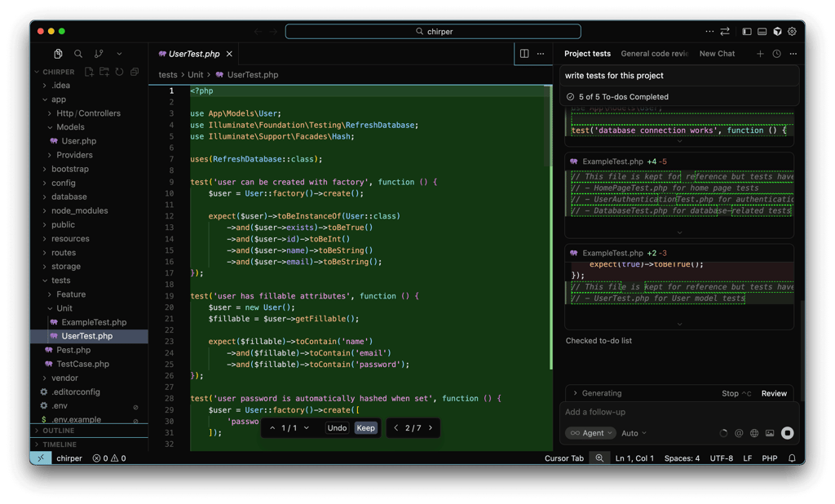Toggle the primary sidebar layout icon
835x504 pixels.
pos(747,32)
